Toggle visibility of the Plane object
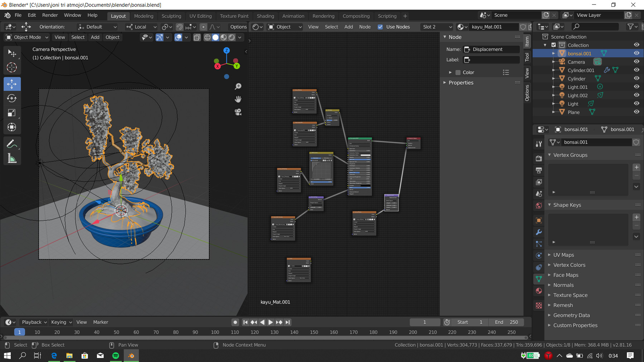Screen dimensions: 644x362 (x=636, y=112)
